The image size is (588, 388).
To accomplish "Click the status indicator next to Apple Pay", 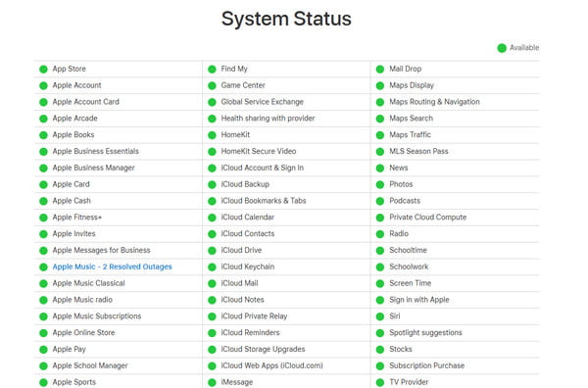I will pos(43,350).
